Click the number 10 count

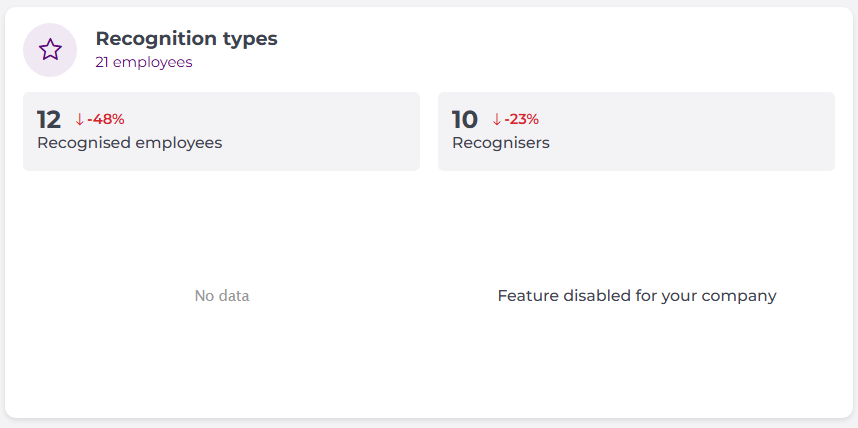[x=465, y=119]
